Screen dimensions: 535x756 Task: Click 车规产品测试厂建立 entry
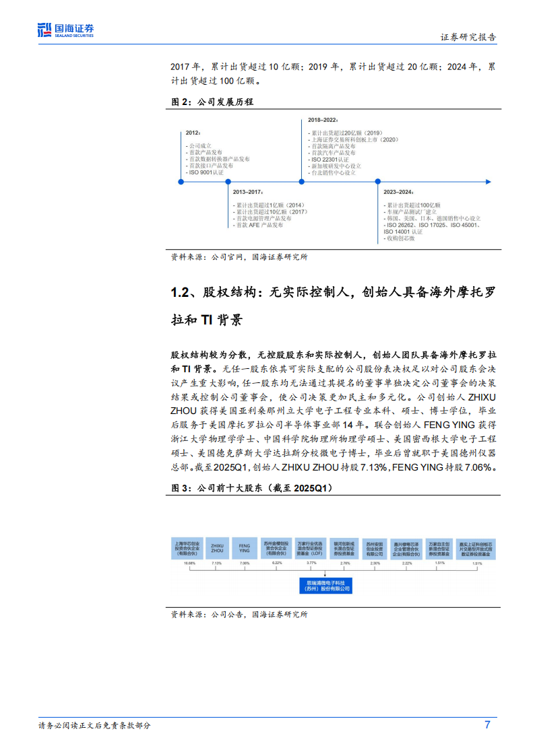[x=410, y=211]
